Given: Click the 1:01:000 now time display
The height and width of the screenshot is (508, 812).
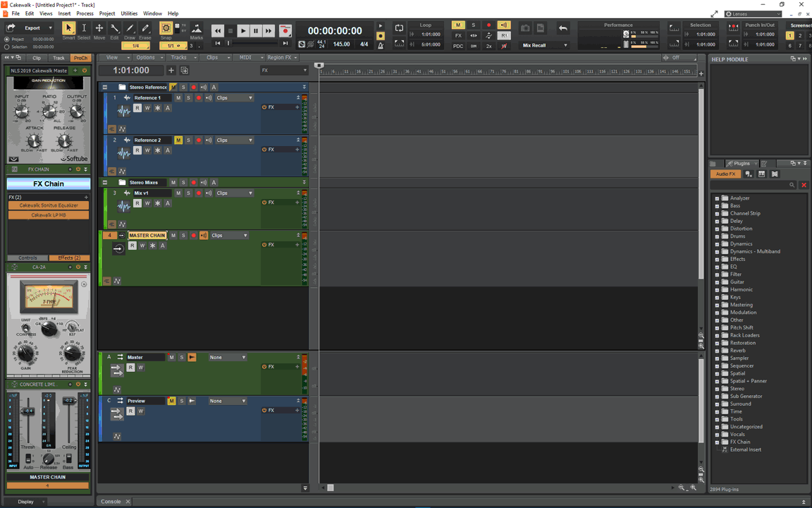Looking at the screenshot, I should coord(131,71).
